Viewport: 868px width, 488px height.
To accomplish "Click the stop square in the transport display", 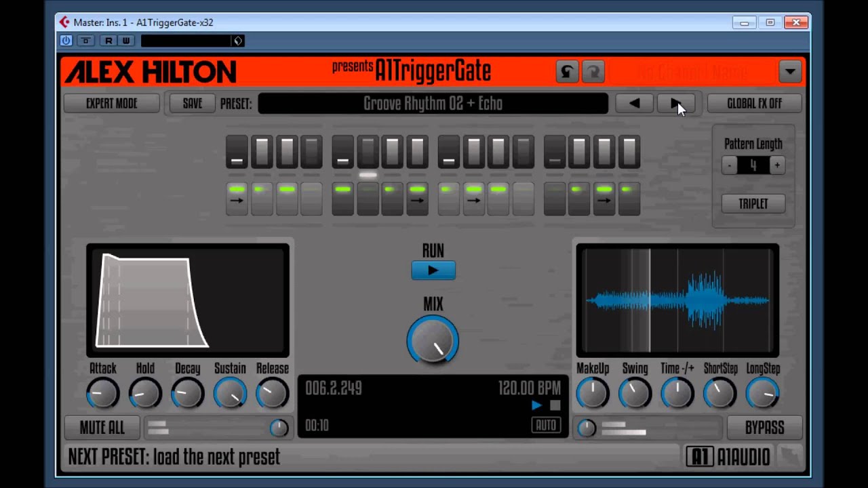I will (x=555, y=405).
